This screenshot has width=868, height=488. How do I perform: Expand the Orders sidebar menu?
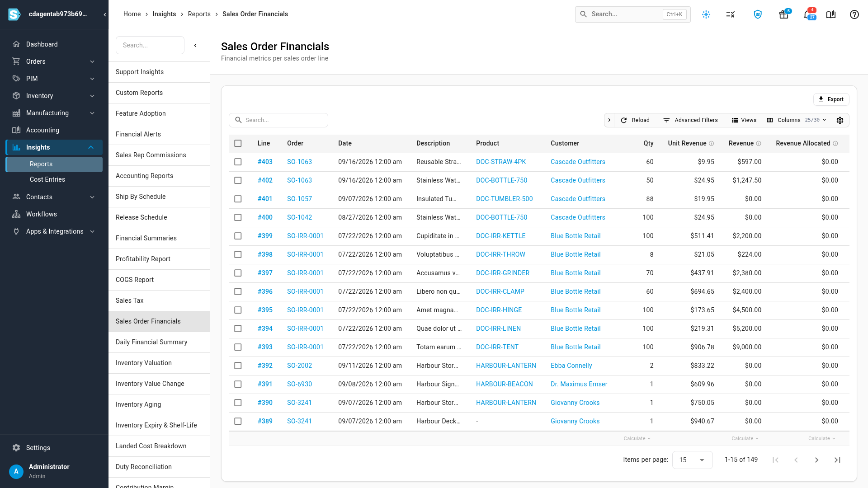54,61
